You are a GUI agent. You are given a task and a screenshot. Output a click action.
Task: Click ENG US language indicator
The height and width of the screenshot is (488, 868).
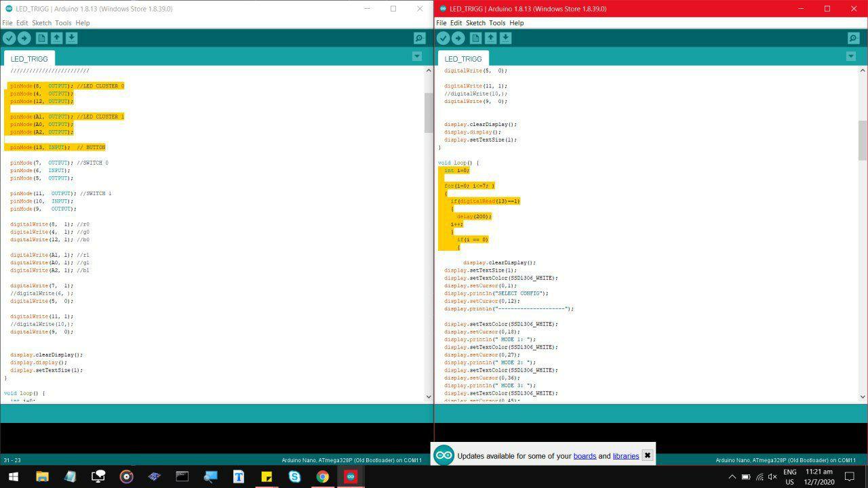790,477
